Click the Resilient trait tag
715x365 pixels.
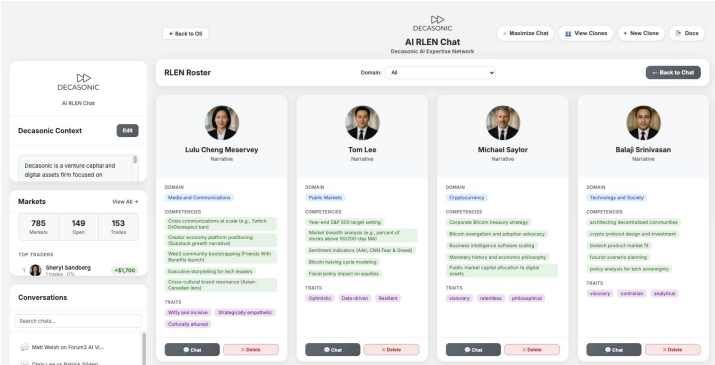(388, 298)
